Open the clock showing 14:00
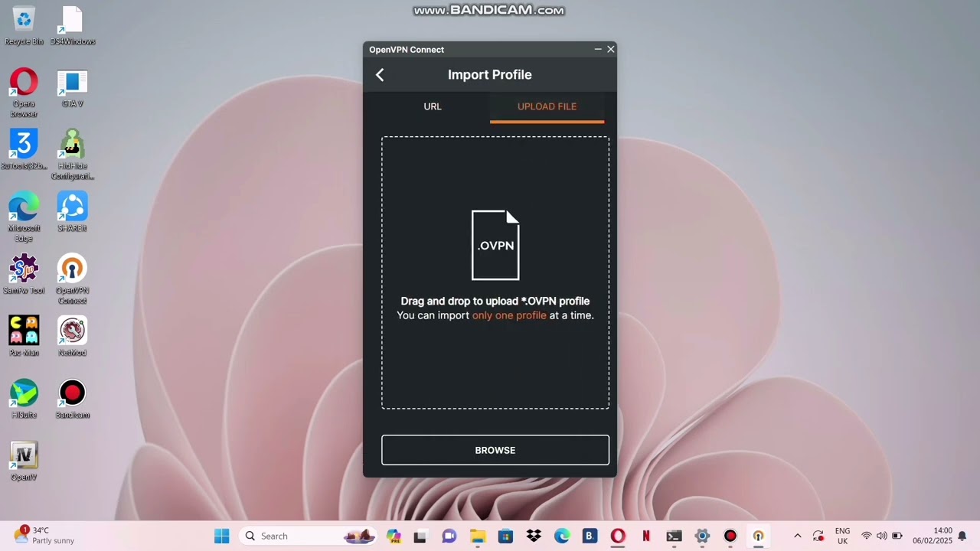The height and width of the screenshot is (551, 980). [x=932, y=536]
